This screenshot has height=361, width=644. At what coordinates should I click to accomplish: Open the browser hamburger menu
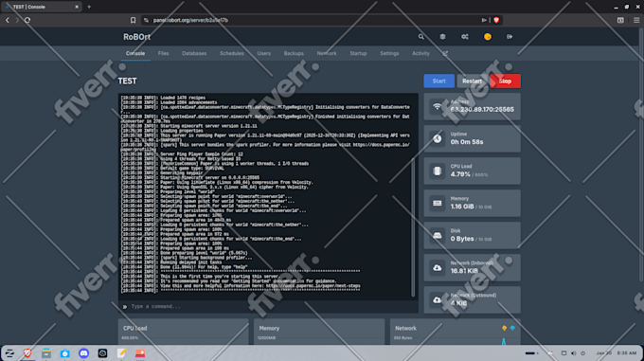coord(636,20)
